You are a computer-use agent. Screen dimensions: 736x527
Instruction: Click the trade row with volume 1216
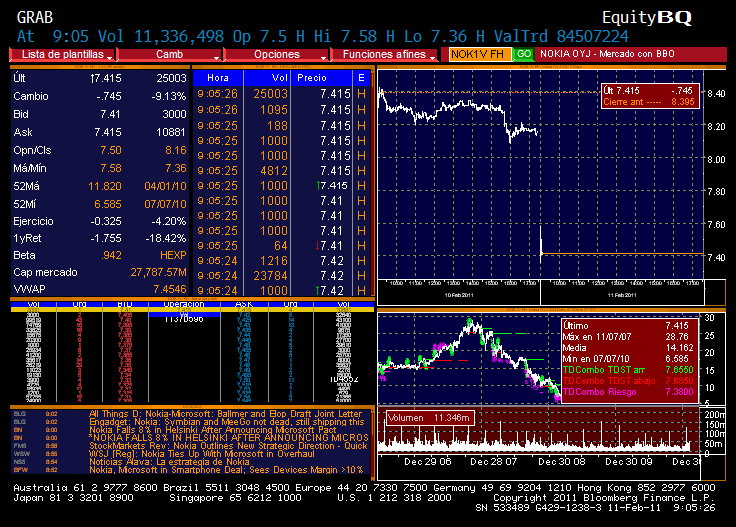pos(282,261)
